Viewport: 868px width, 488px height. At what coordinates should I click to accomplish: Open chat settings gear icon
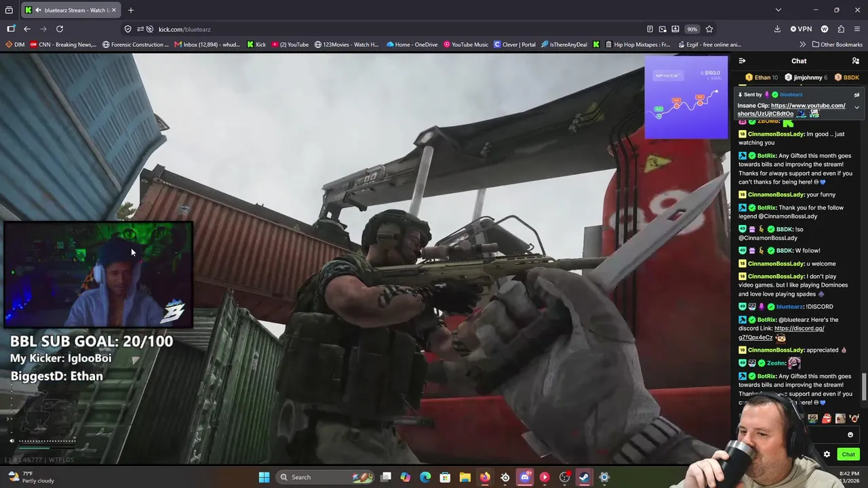point(827,454)
